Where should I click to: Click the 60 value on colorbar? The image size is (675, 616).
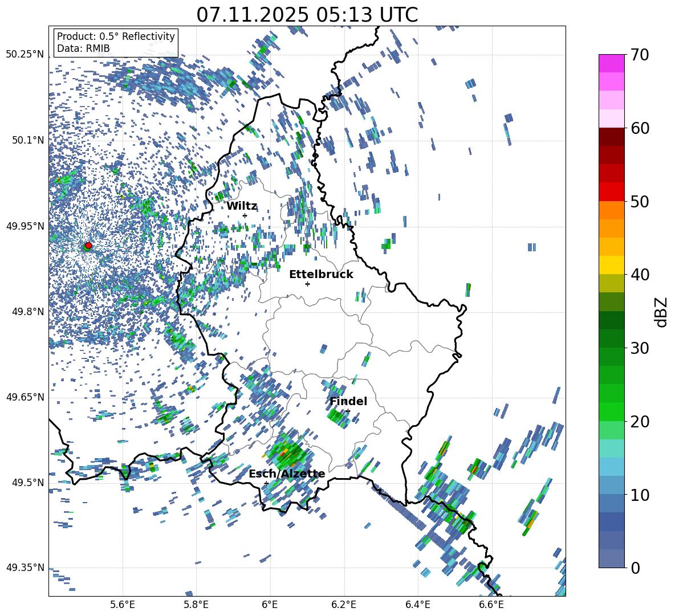tap(640, 128)
